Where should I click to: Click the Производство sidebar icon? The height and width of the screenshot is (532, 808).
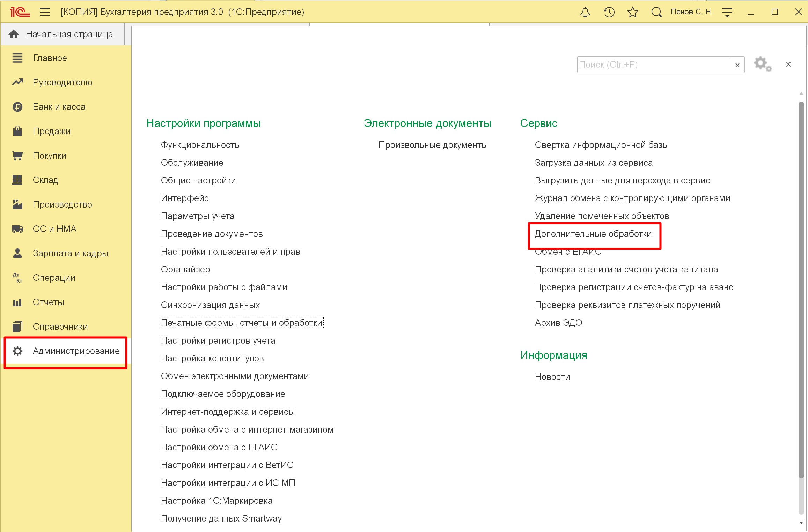click(17, 204)
